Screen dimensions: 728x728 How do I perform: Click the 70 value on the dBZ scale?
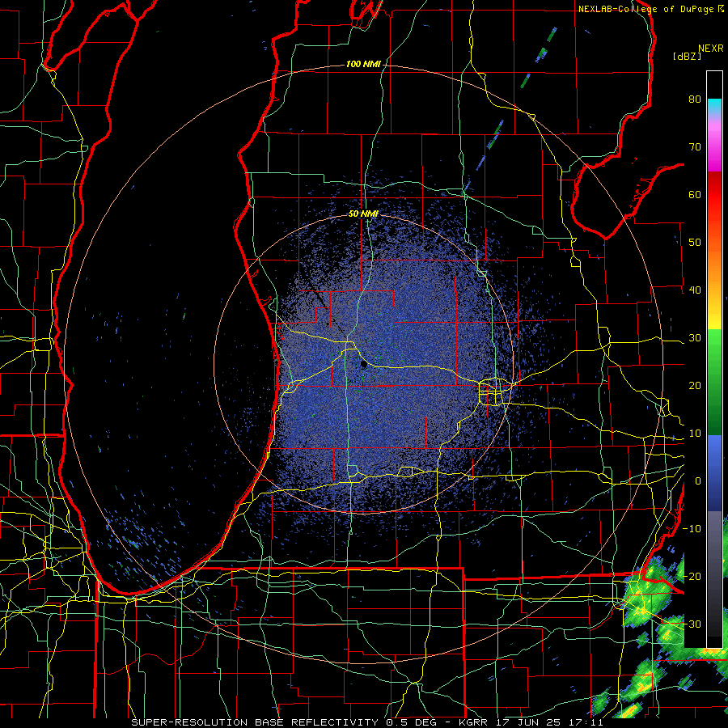(695, 146)
